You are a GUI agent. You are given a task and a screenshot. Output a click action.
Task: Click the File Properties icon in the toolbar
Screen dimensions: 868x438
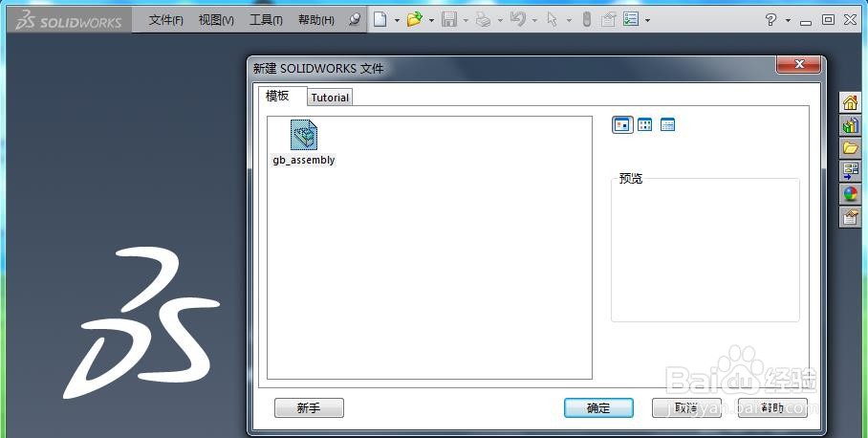click(x=608, y=20)
